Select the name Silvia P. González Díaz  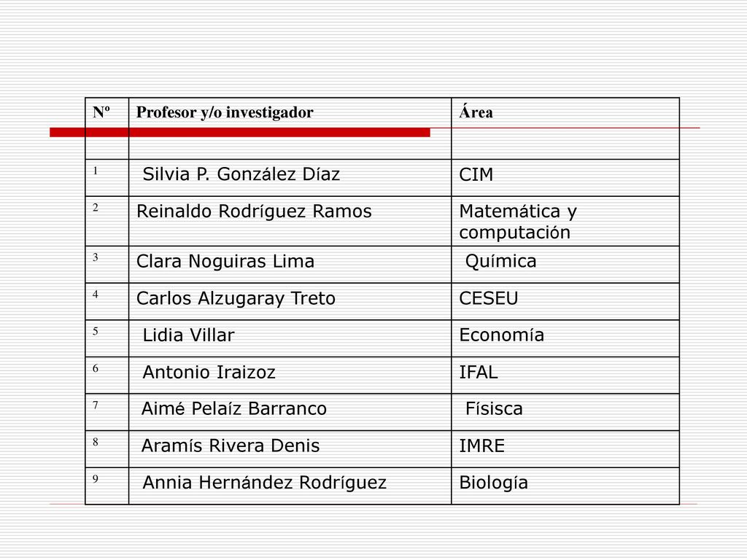coord(241,174)
